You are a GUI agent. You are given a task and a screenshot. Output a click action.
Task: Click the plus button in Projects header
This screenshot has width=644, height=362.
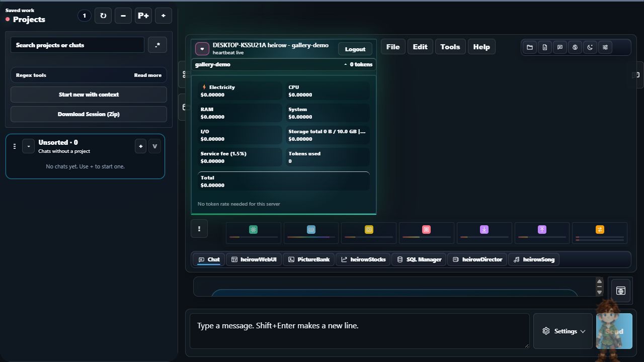(x=163, y=16)
